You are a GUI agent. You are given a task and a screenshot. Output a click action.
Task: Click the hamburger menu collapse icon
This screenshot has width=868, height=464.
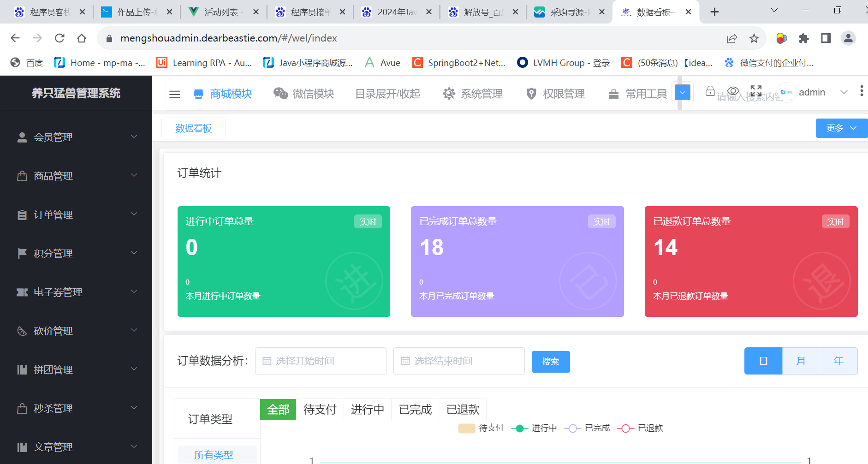(174, 95)
